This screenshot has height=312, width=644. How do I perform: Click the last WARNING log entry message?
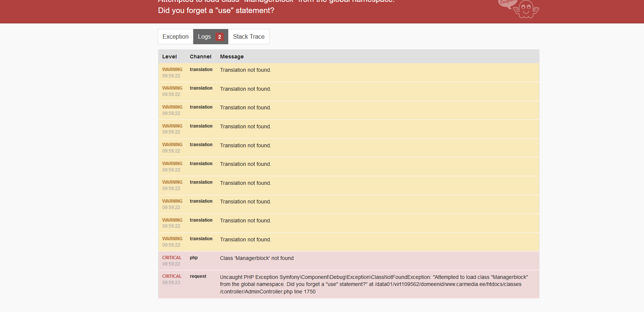pos(245,239)
